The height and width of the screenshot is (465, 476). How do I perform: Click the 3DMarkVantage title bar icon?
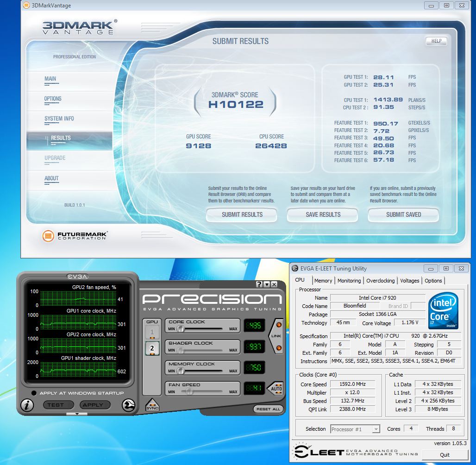(x=26, y=5)
